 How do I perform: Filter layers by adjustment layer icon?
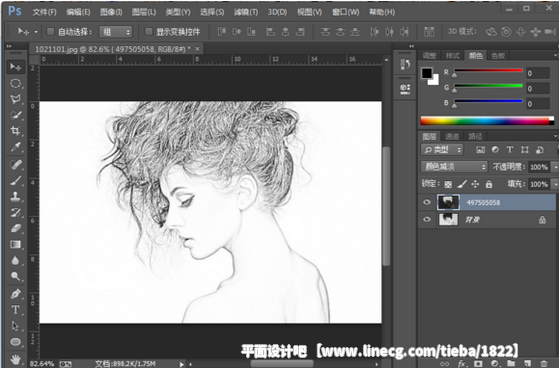(495, 150)
